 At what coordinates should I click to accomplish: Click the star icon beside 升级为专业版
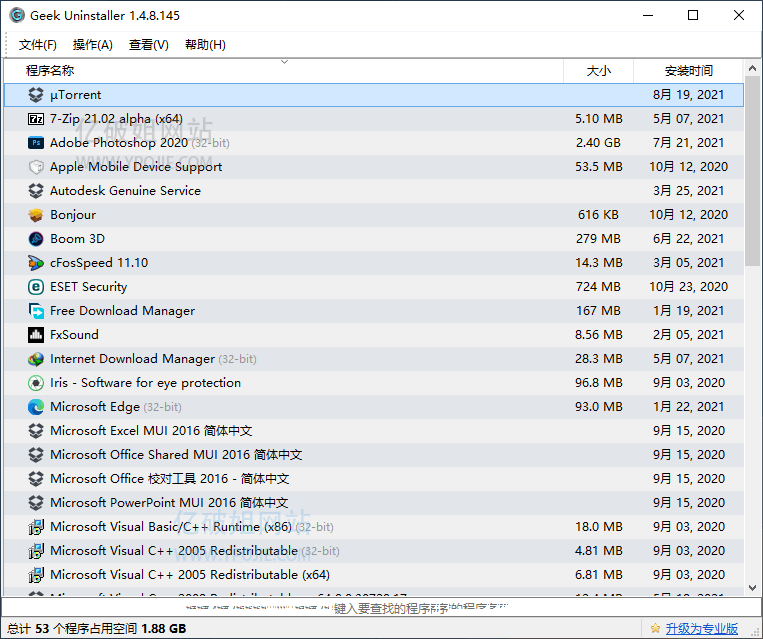point(655,628)
